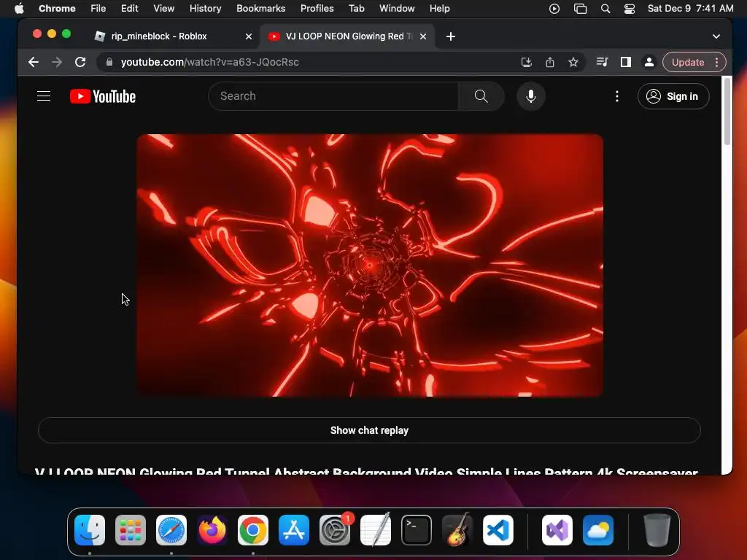Go back with Chrome back arrow
747x560 pixels.
[34, 62]
